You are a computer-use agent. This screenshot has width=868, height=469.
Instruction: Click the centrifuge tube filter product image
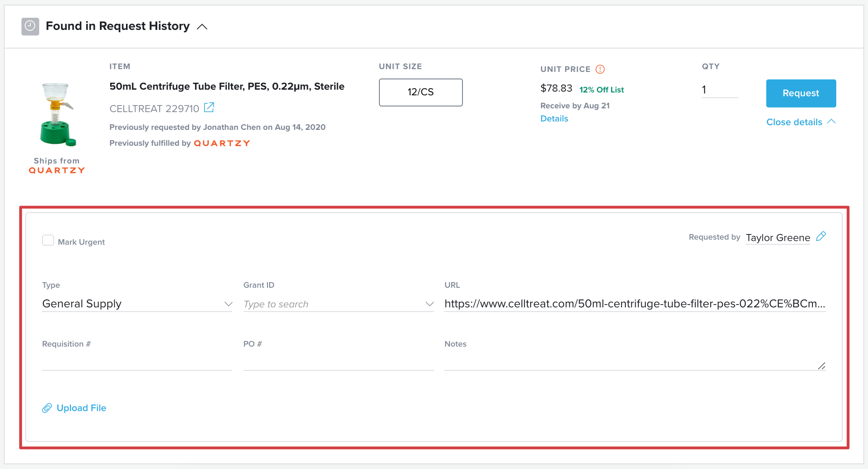pyautogui.click(x=57, y=114)
